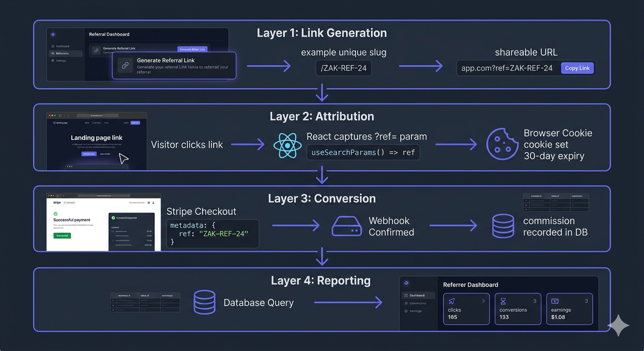Click the webhook server icon
This screenshot has height=351, width=644.
pos(347,226)
